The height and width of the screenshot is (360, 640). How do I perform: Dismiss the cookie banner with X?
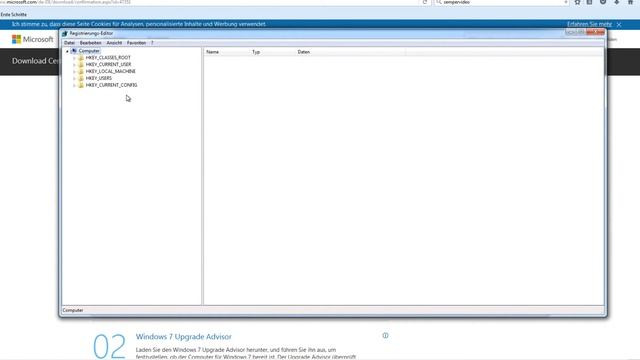pos(619,25)
